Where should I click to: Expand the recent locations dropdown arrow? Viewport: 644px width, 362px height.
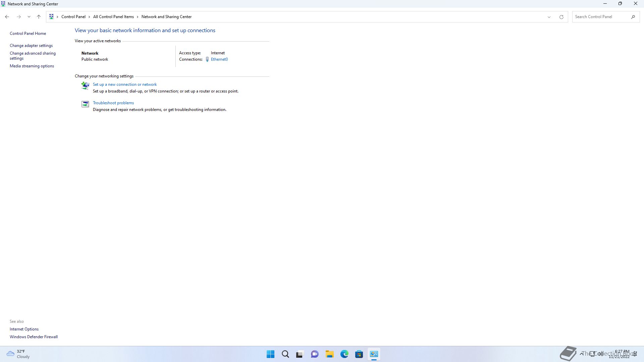coord(29,16)
